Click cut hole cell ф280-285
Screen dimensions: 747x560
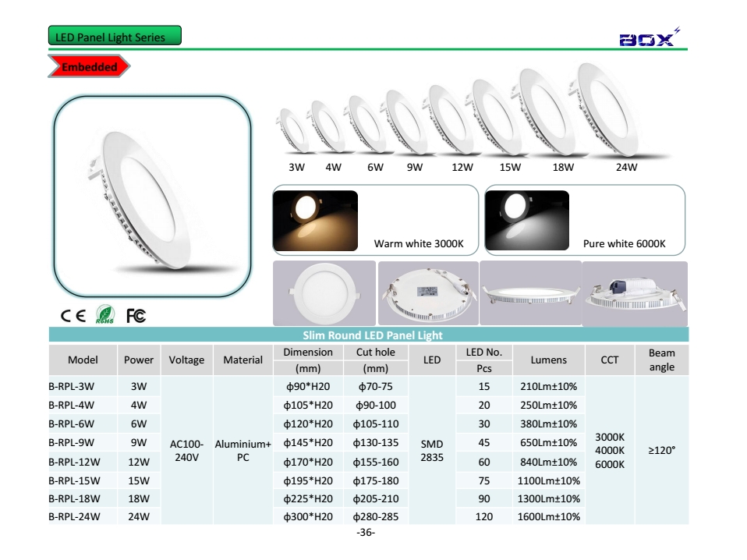376,516
